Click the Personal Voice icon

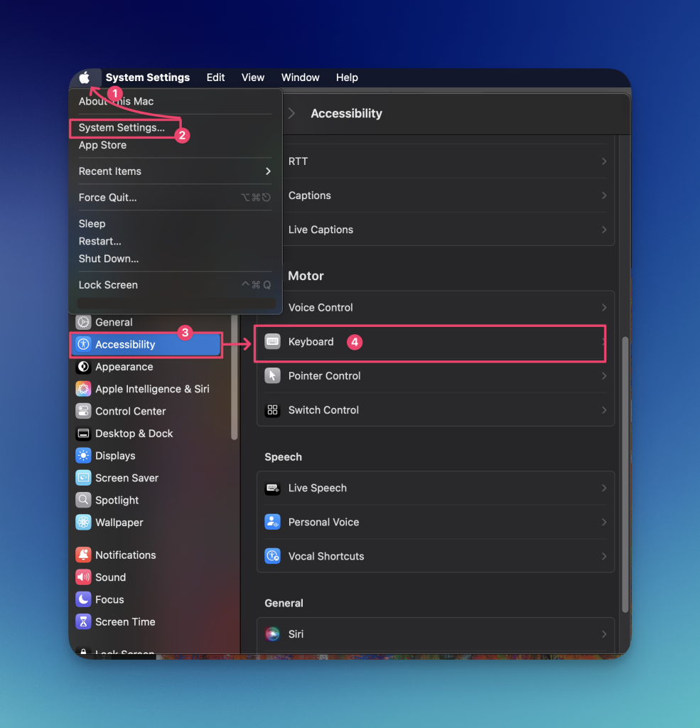point(272,522)
